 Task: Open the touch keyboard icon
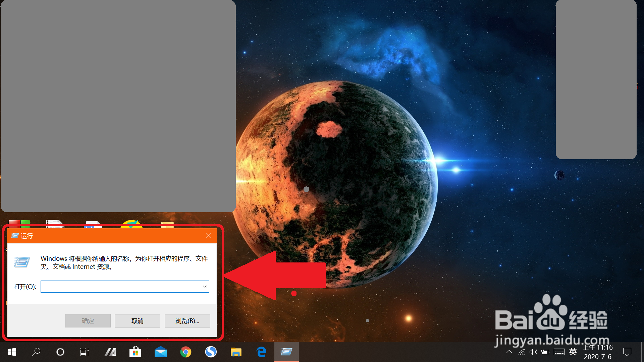point(559,352)
